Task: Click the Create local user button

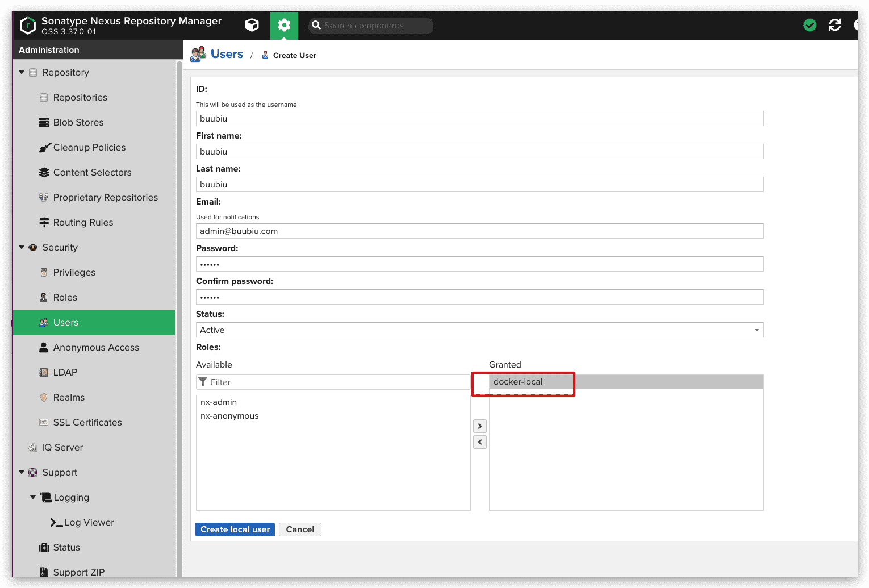Action: click(x=235, y=529)
